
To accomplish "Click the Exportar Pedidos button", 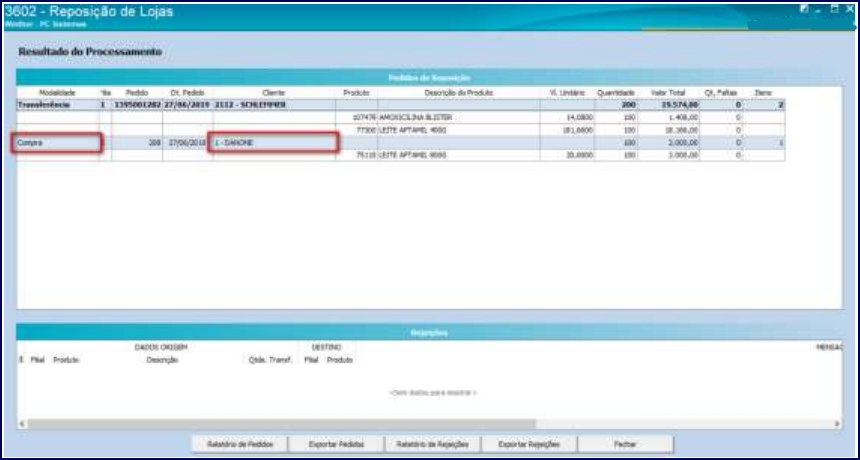I will [x=336, y=444].
